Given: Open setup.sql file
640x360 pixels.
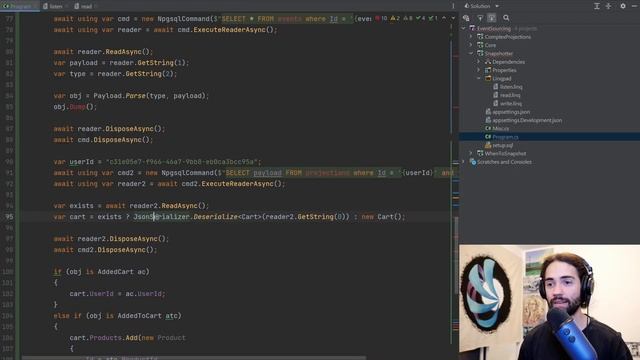Looking at the screenshot, I should tap(502, 145).
